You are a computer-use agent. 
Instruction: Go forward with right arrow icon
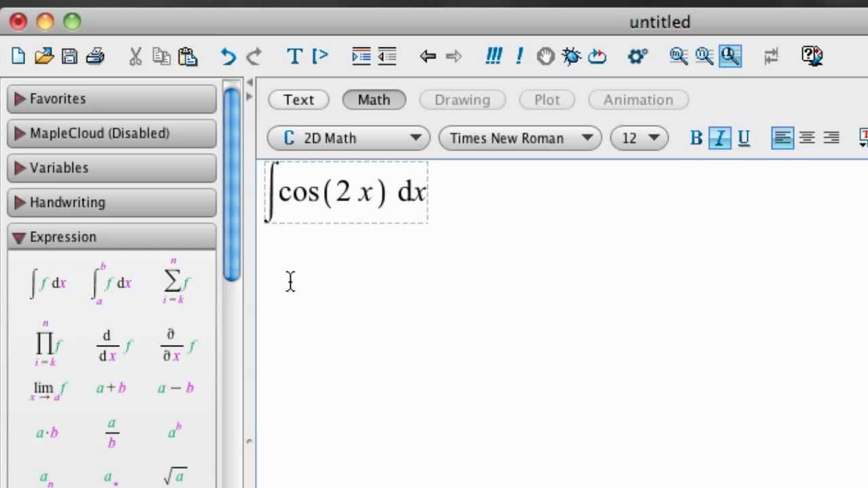click(x=454, y=56)
